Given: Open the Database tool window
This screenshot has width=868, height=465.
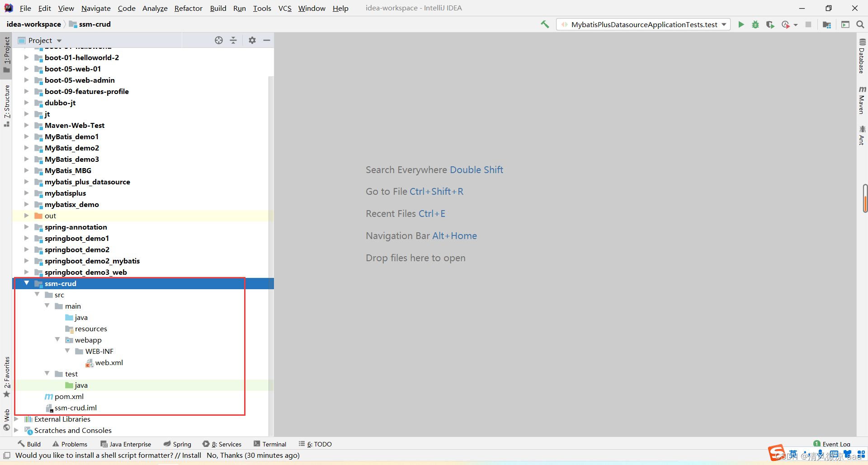Looking at the screenshot, I should (x=862, y=56).
